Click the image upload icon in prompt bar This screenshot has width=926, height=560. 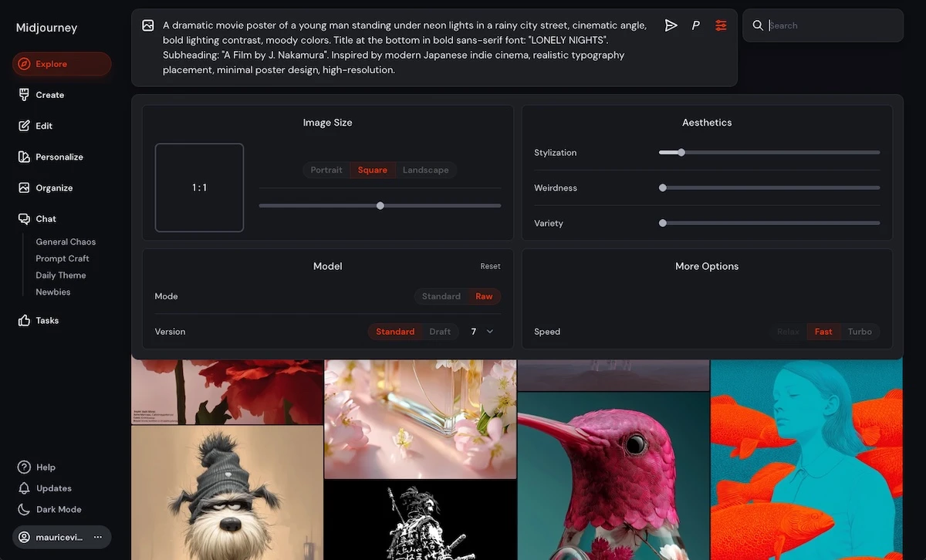click(x=148, y=25)
